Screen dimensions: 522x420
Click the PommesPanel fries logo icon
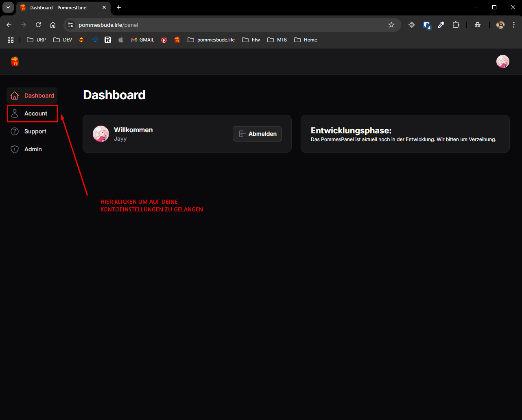[x=15, y=61]
